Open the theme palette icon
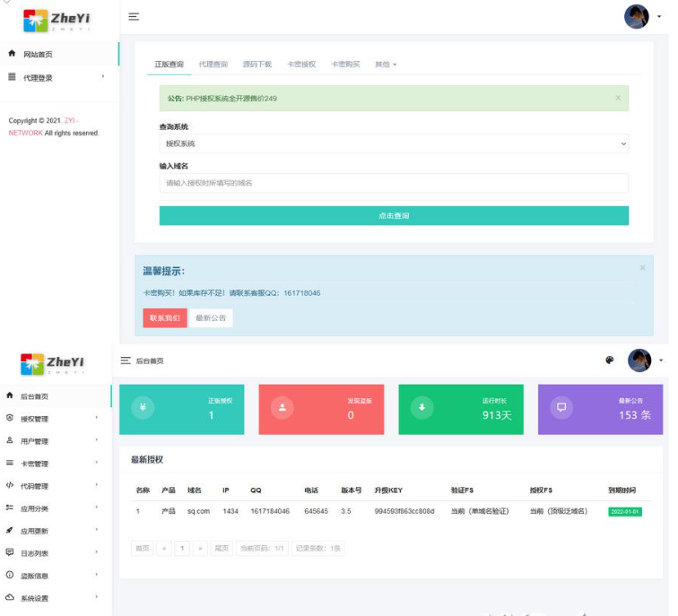The image size is (678, 616). [x=610, y=360]
